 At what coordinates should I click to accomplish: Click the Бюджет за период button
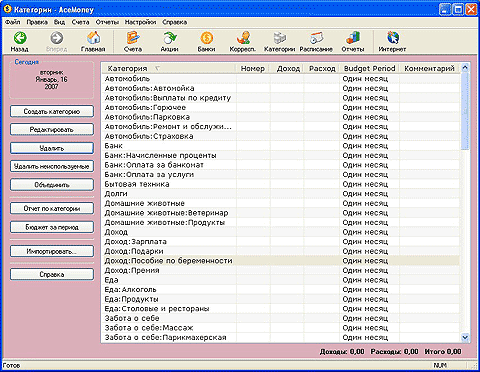pos(52,227)
